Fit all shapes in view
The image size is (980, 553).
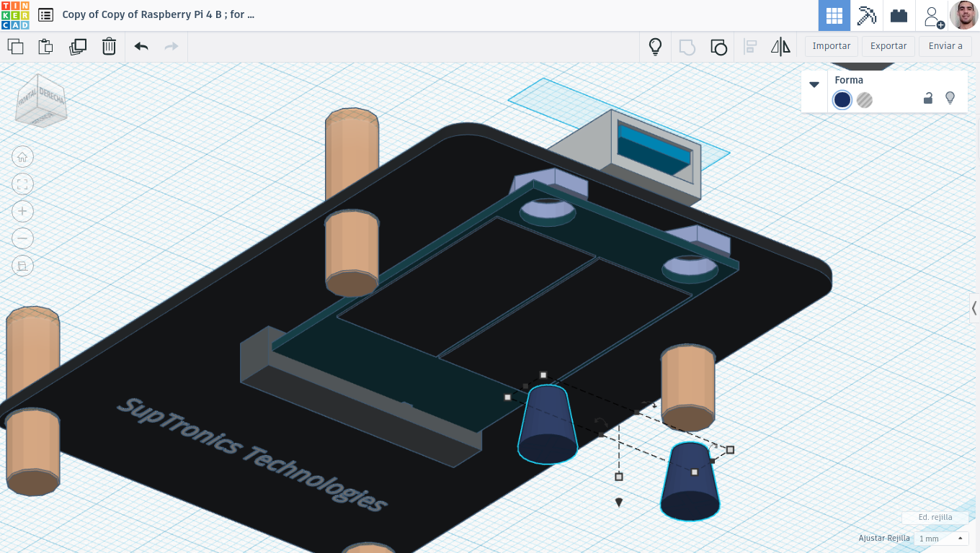tap(22, 184)
